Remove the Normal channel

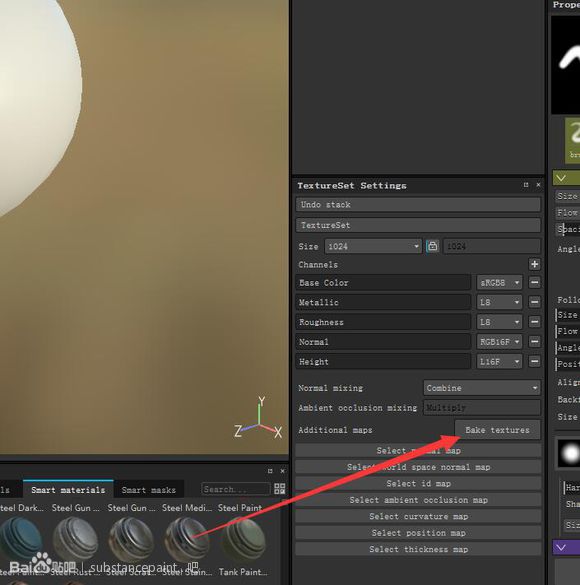click(x=534, y=341)
